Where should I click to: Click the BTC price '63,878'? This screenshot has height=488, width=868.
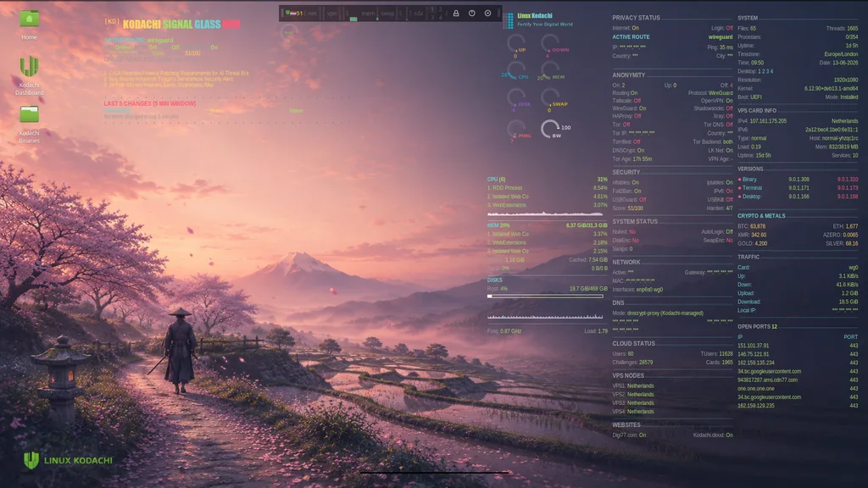coord(758,226)
